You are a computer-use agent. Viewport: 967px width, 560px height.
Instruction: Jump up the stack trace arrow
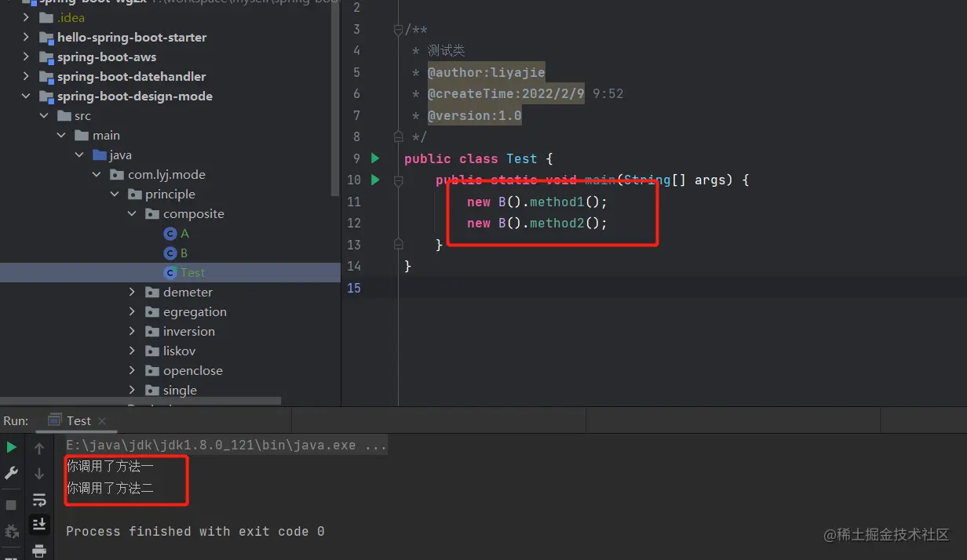[39, 449]
